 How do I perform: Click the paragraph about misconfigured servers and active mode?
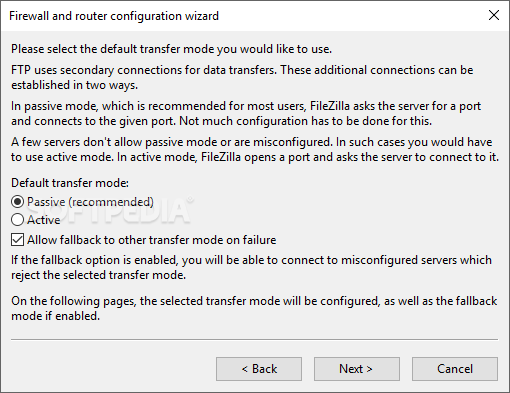(x=255, y=149)
